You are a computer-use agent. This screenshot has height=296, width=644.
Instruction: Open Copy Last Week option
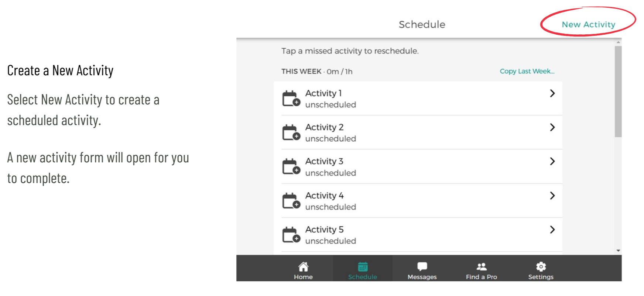point(527,71)
